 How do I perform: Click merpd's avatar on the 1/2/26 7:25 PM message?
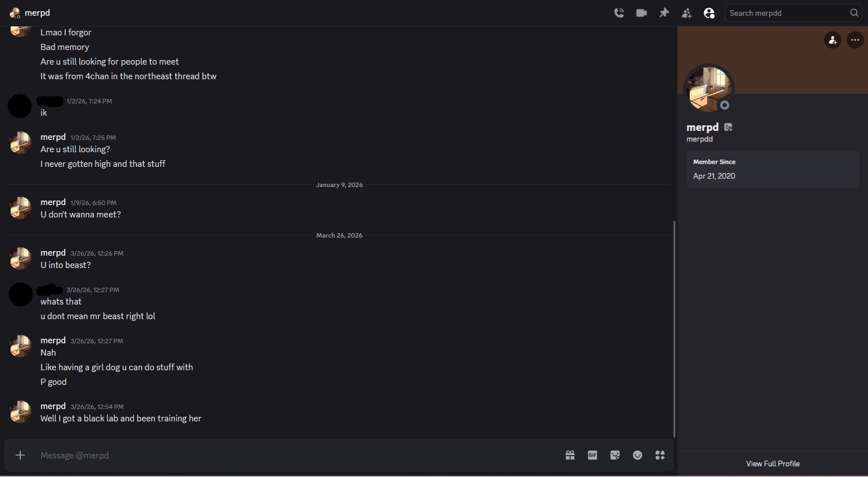coord(20,143)
